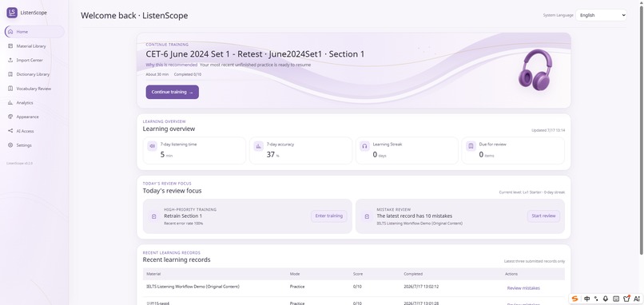Click the 7-day listening time card
Image resolution: width=644 pixels, height=305 pixels.
(194, 151)
